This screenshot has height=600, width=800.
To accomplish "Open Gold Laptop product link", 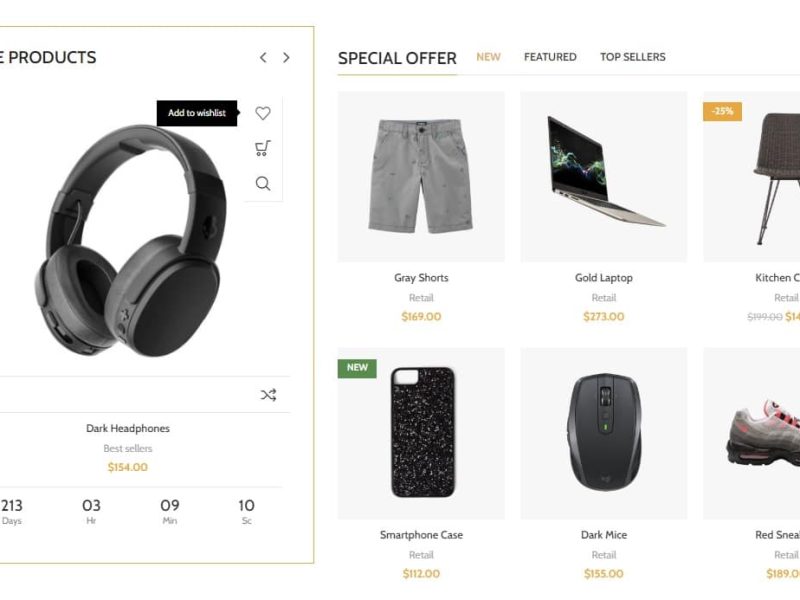I will coord(604,278).
